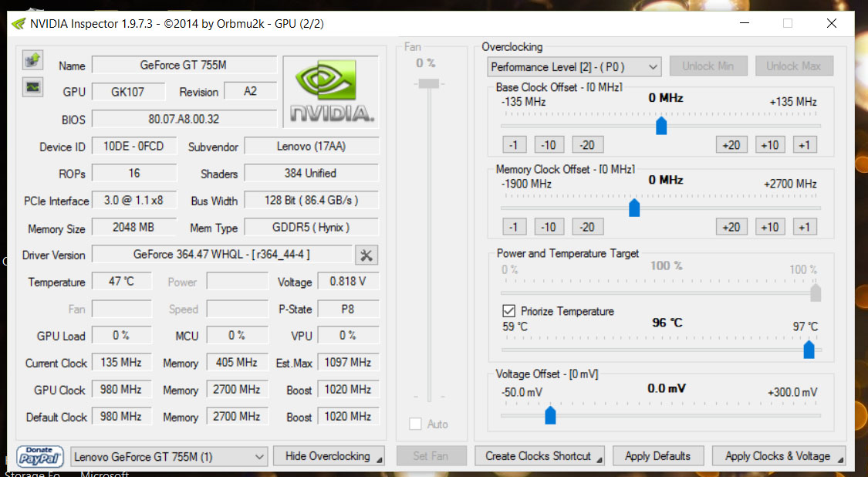The width and height of the screenshot is (868, 477).
Task: Click the Revision value A2
Action: (250, 91)
